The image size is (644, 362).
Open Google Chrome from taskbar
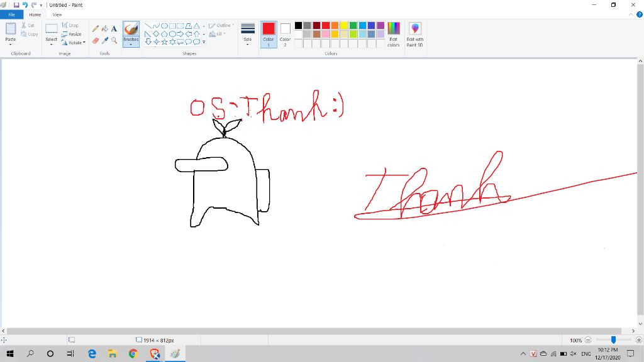[x=133, y=353]
